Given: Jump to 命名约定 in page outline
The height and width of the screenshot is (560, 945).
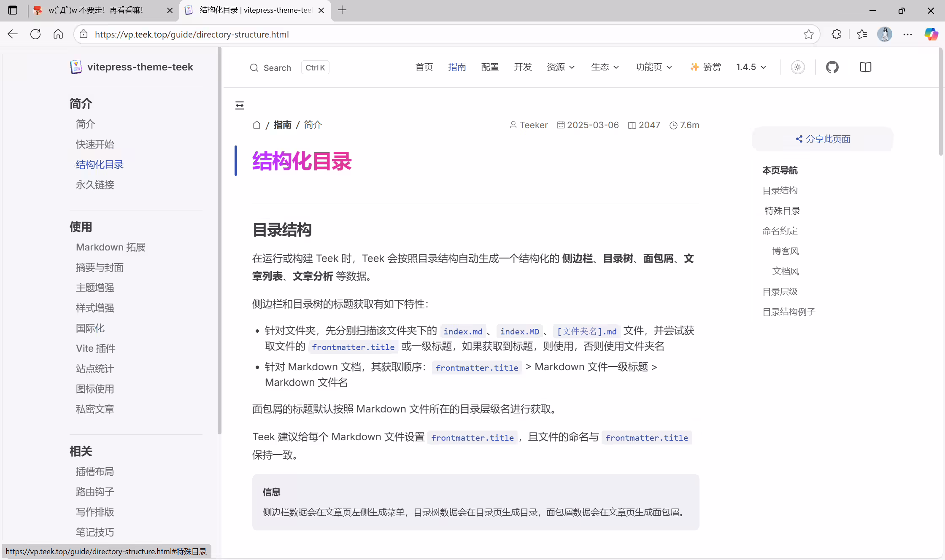Looking at the screenshot, I should (780, 231).
